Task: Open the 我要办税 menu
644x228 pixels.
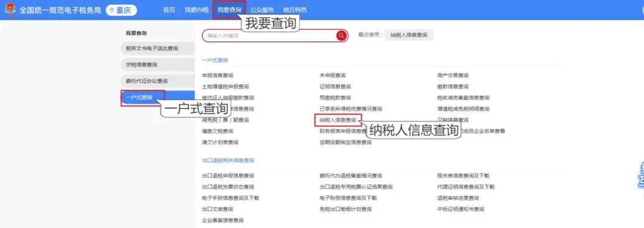Action: (x=196, y=10)
